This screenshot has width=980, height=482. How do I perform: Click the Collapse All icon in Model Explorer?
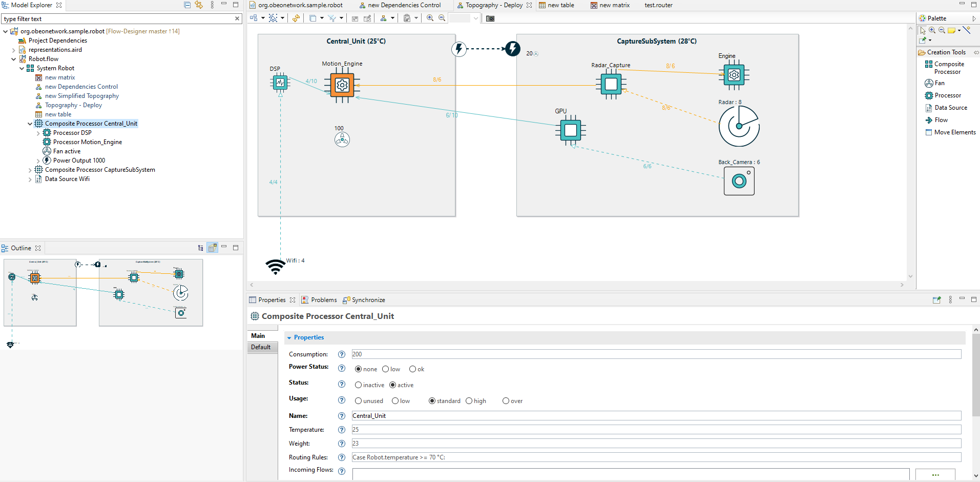pyautogui.click(x=187, y=5)
